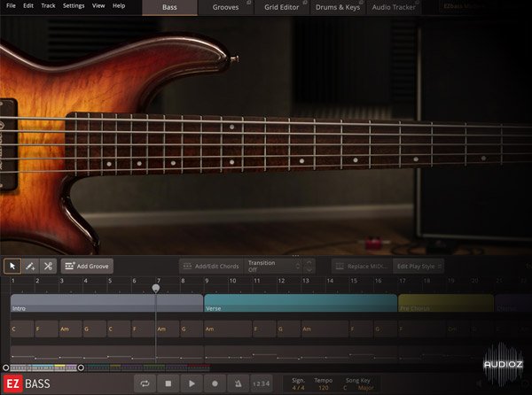This screenshot has height=395, width=532.
Task: Select the arrow pointer tool
Action: click(12, 266)
